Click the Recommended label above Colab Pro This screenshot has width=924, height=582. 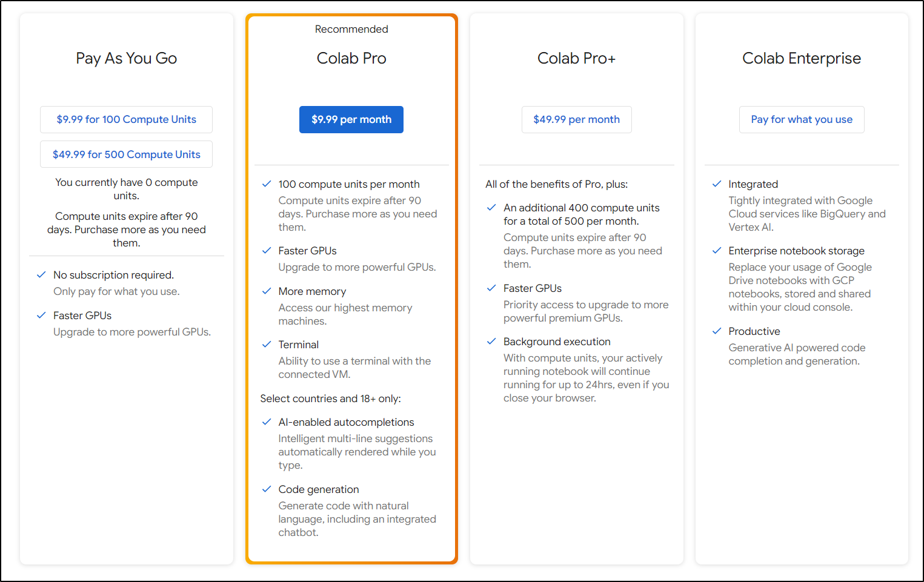[351, 29]
